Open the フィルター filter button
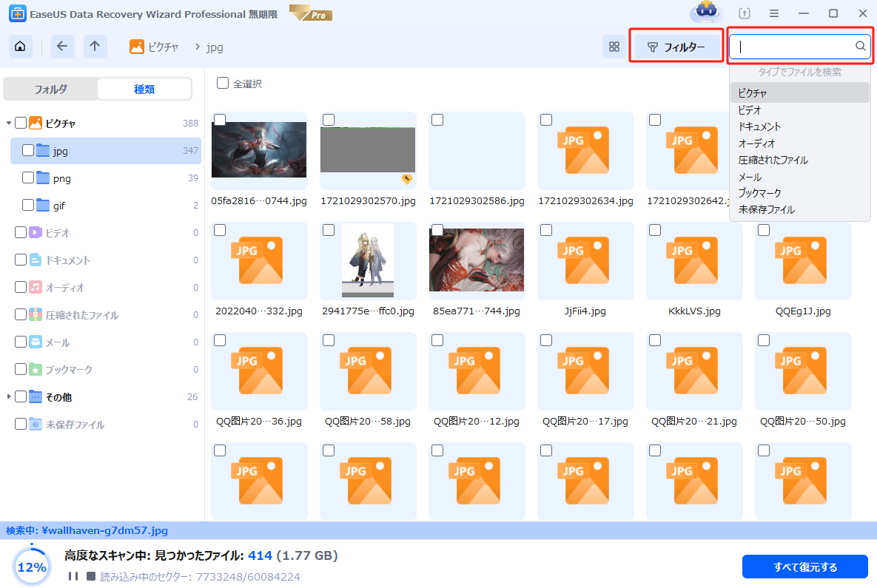Screen dimensions: 877x588 pos(676,47)
